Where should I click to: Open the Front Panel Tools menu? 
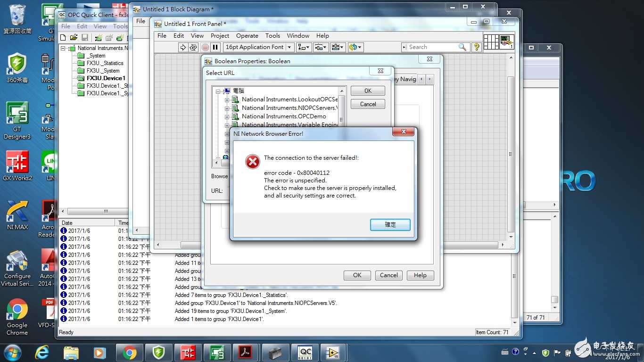(x=272, y=36)
